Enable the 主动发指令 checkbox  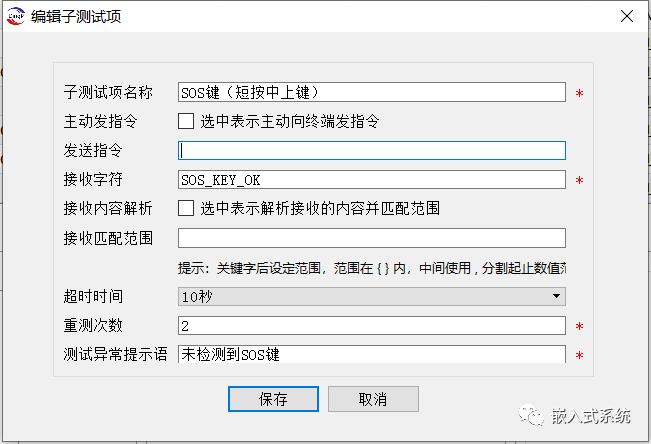186,121
